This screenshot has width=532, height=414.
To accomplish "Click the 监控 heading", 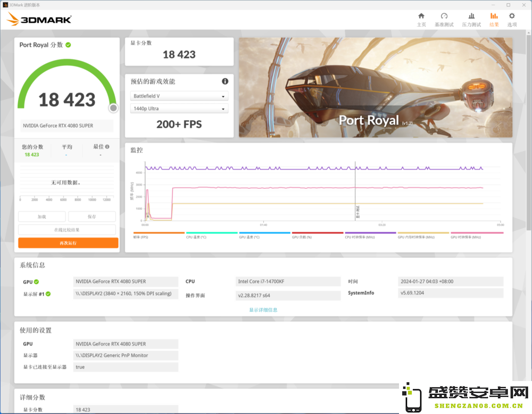I will coord(137,150).
